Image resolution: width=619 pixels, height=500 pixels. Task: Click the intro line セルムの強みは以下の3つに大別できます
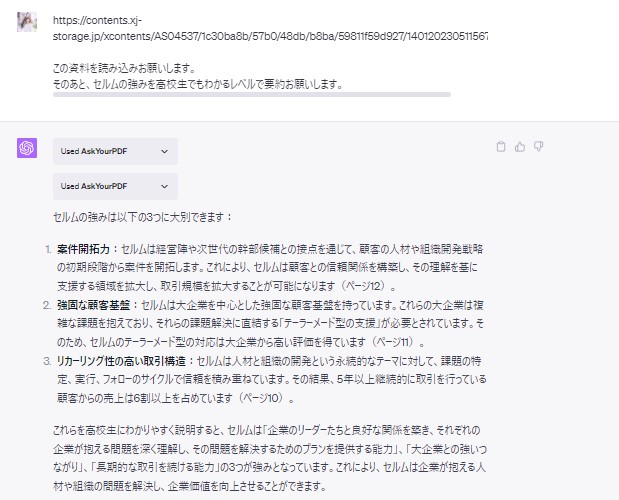coord(142,216)
